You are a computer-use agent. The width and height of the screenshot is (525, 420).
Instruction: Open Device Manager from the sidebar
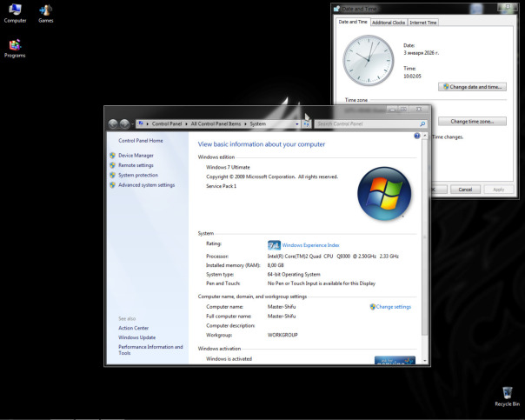click(x=136, y=156)
